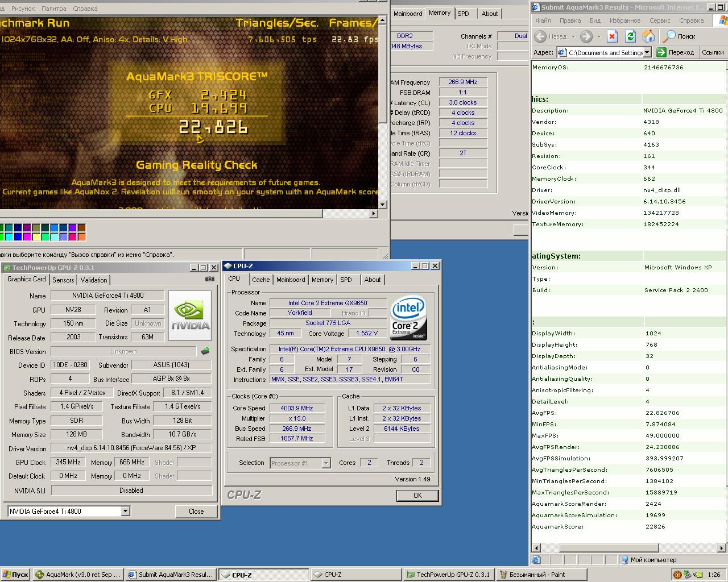Open the Cache tab in CPU-Z

tap(261, 280)
